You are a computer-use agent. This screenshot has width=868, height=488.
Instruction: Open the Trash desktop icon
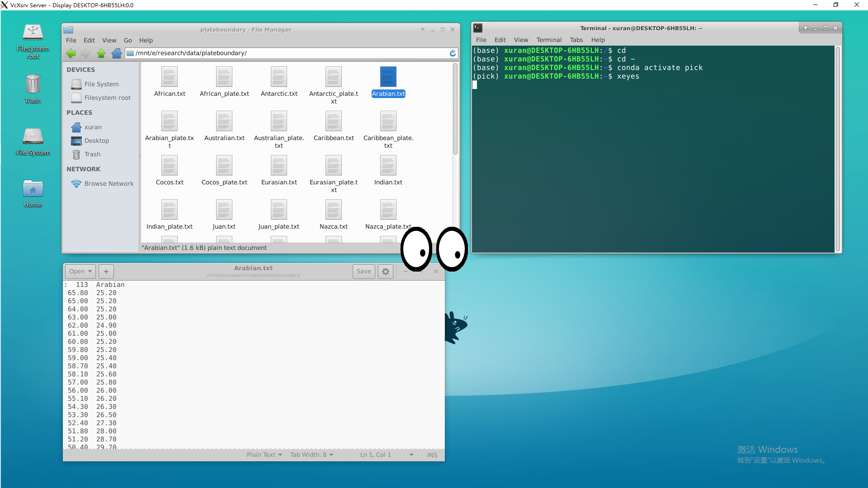point(33,89)
